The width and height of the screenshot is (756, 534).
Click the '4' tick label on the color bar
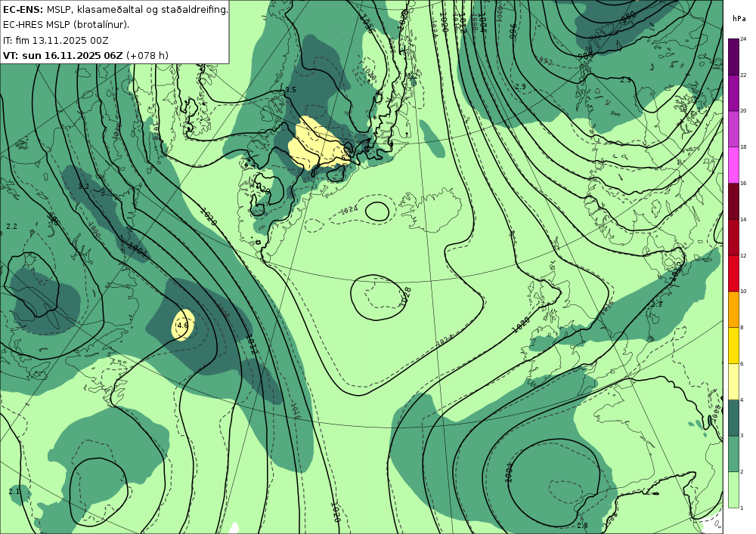[x=742, y=400]
